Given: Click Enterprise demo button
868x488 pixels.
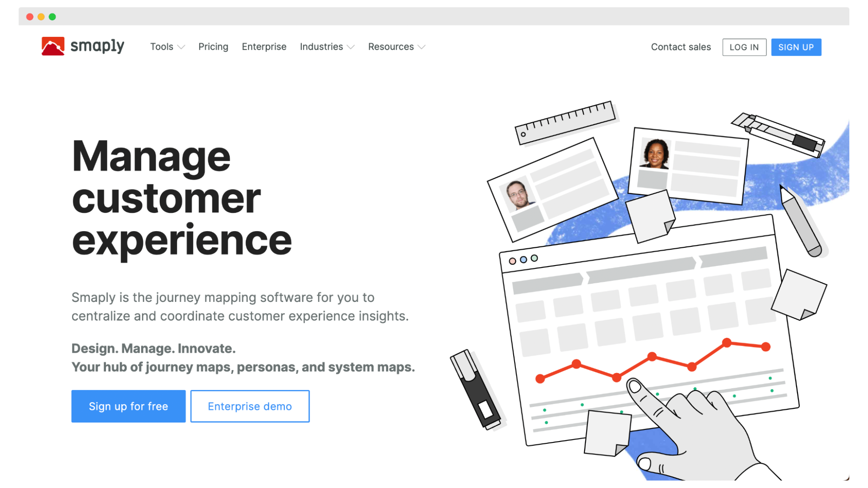Looking at the screenshot, I should click(x=250, y=406).
